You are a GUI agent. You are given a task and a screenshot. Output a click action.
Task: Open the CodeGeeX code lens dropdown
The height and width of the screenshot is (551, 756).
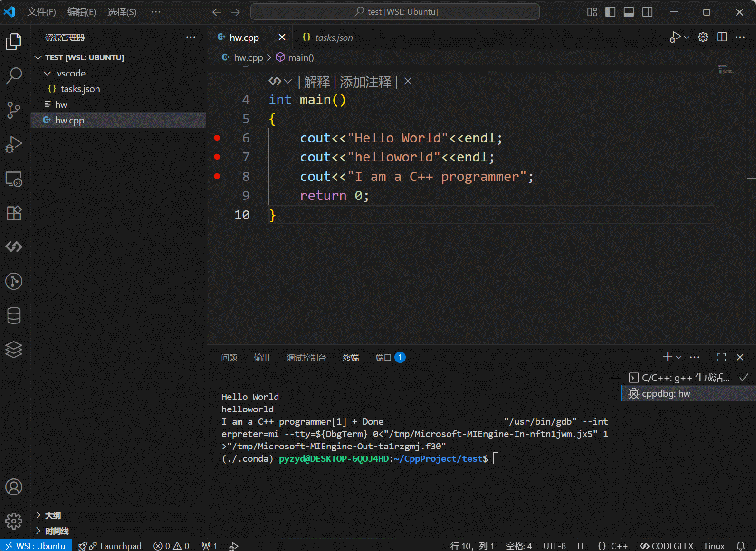[x=280, y=82]
